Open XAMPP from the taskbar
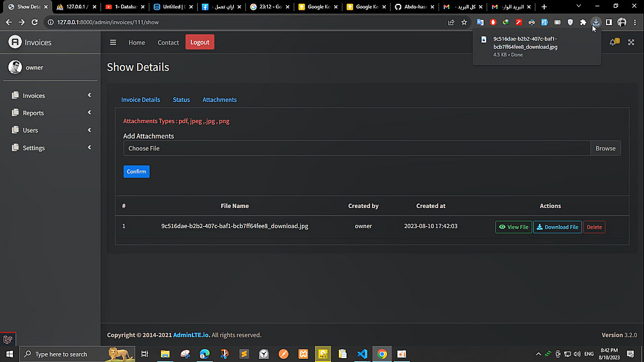The image size is (644, 362). coord(303,354)
